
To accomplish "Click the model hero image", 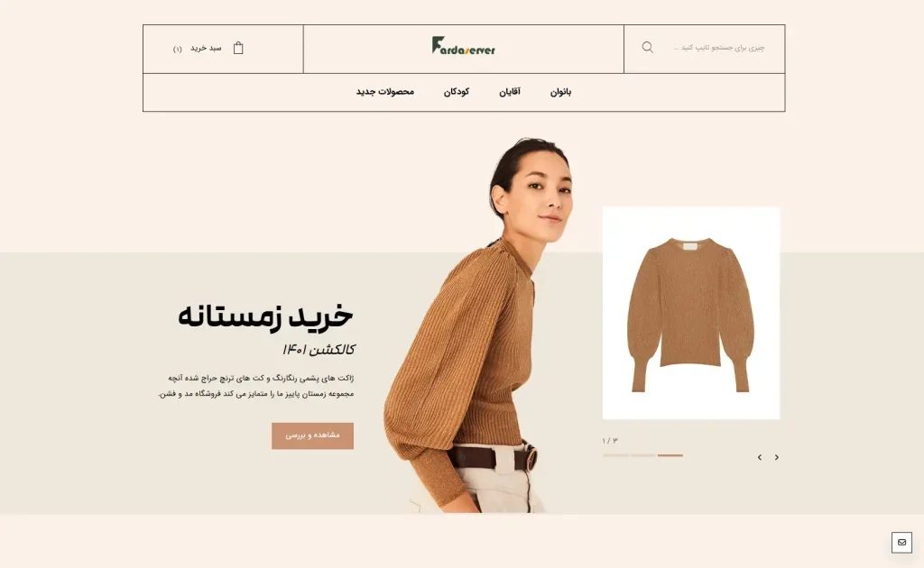I will pyautogui.click(x=476, y=325).
